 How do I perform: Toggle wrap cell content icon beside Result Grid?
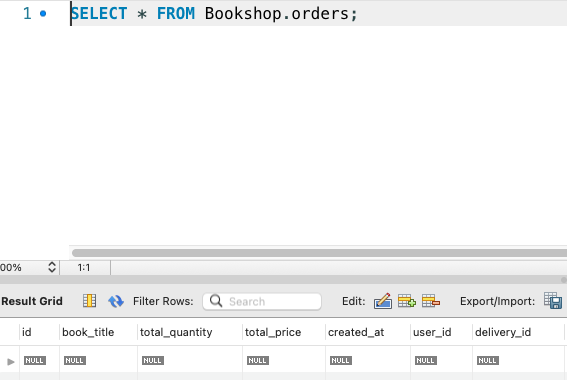89,300
